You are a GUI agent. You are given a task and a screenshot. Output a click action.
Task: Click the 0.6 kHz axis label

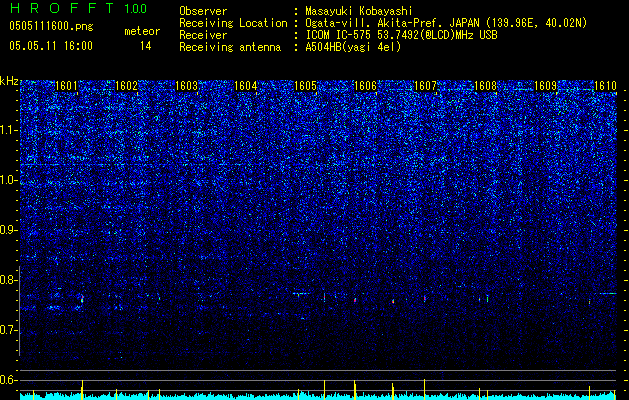coord(9,380)
